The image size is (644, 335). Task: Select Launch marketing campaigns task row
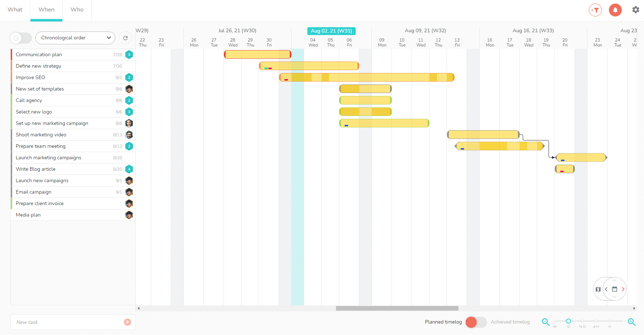click(x=73, y=157)
